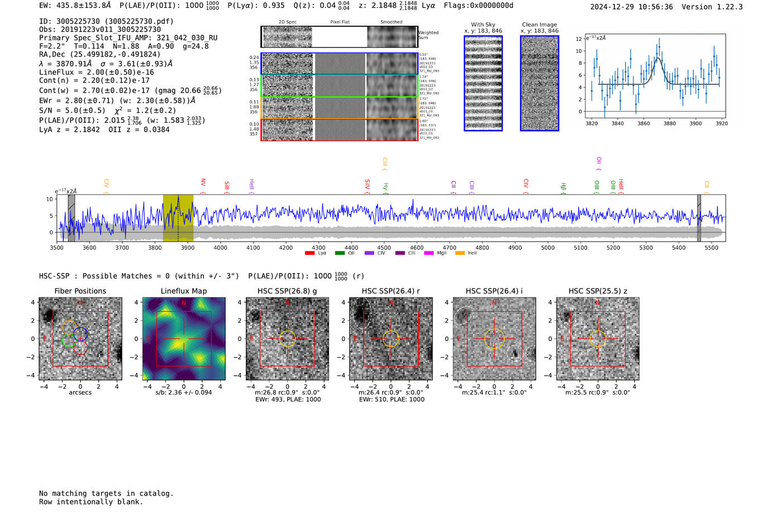Click the 'm:25.4 rc:1.1" s:0.0"' label
This screenshot has height=532, width=782.
pyautogui.click(x=494, y=392)
